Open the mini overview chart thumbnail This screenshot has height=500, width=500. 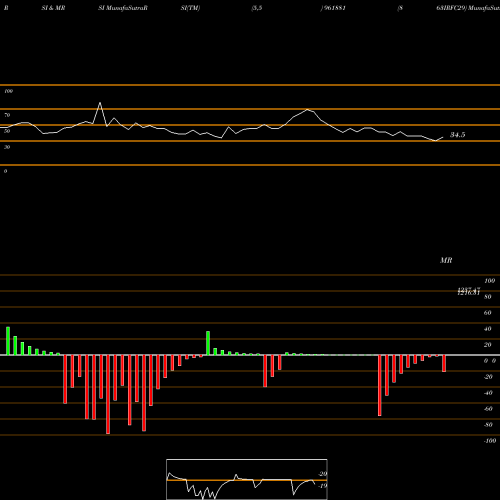247,479
